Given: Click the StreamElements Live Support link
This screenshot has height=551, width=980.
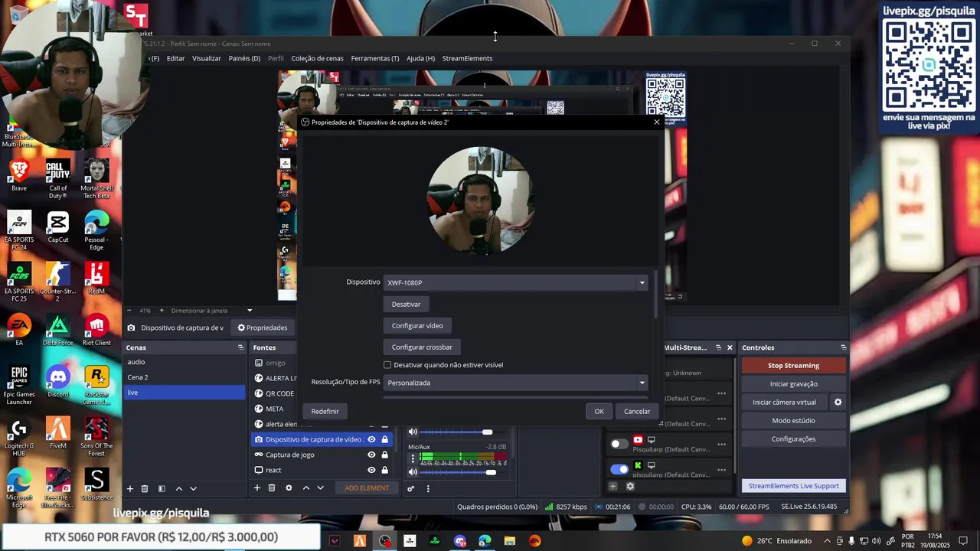Looking at the screenshot, I should pos(793,486).
